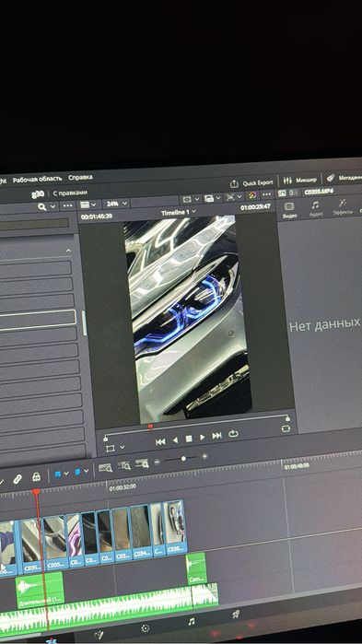Toggle the color bypass icon
The height and width of the screenshot is (644, 362).
252,195
